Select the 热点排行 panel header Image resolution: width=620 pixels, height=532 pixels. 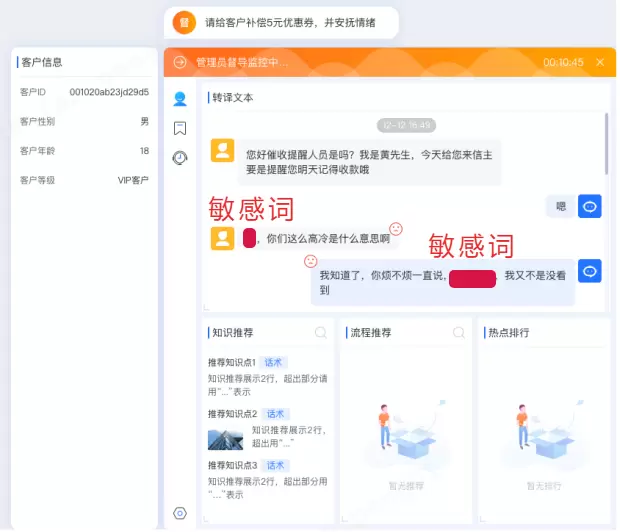tap(508, 333)
